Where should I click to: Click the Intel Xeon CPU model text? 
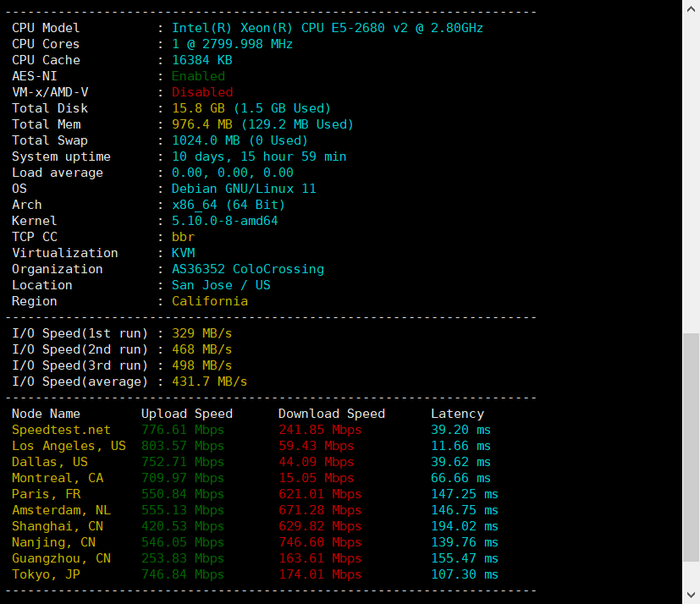click(327, 28)
